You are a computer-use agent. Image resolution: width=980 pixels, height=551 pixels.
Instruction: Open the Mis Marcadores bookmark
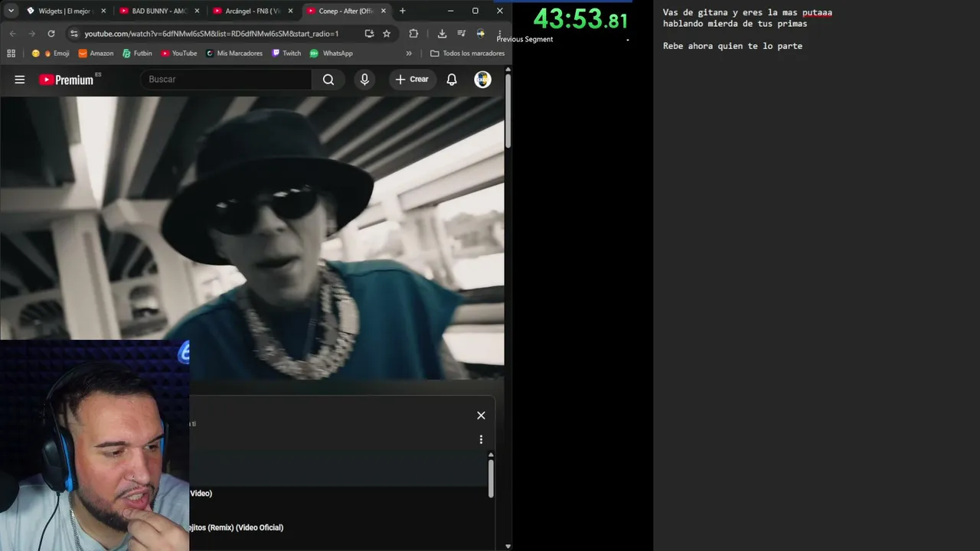[234, 54]
